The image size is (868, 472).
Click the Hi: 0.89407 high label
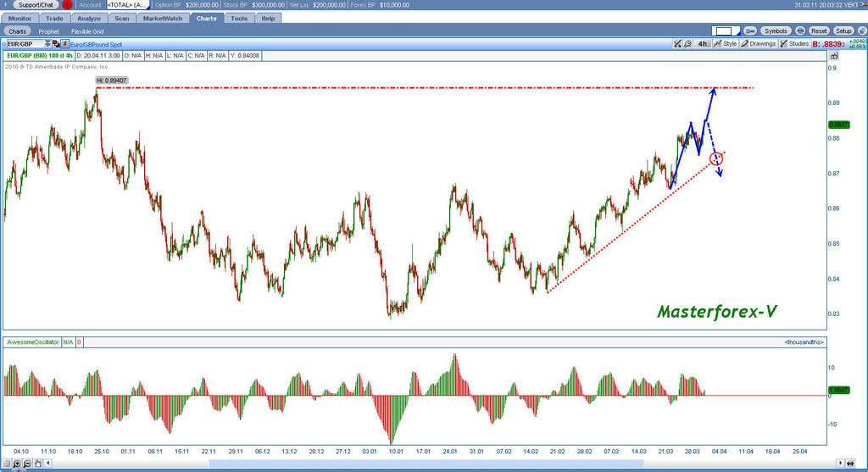tap(112, 81)
